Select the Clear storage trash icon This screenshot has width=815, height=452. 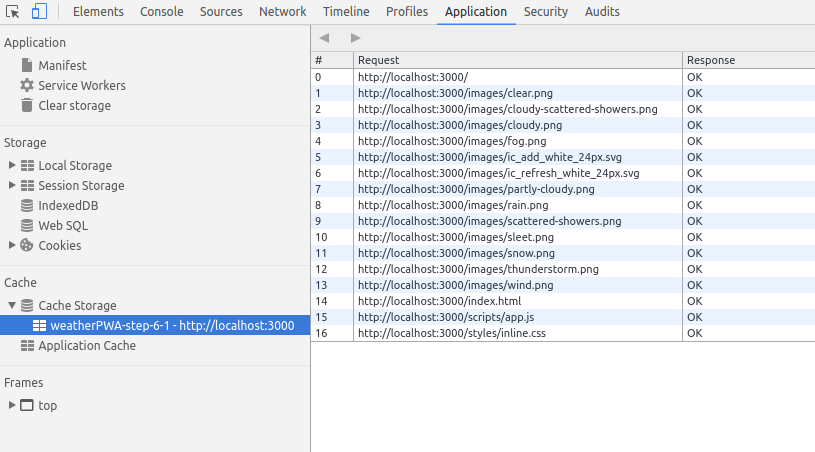[27, 105]
